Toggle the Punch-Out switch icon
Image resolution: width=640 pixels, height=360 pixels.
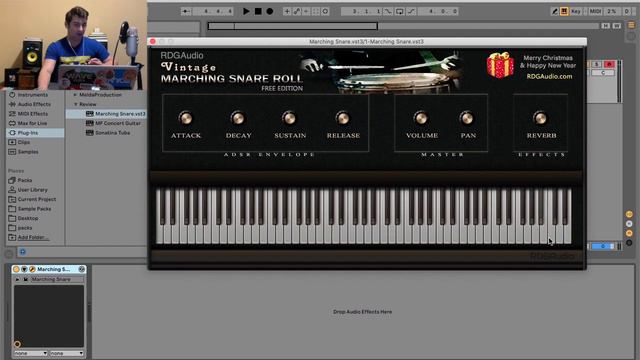(x=411, y=11)
